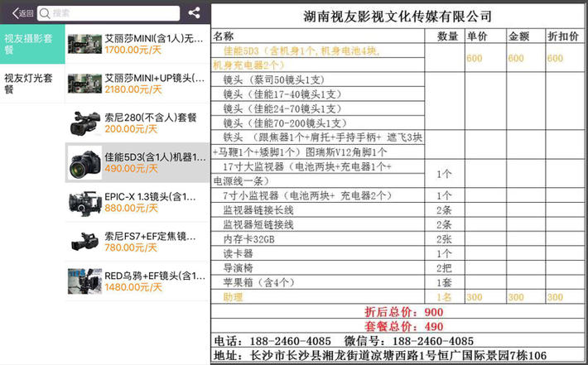This screenshot has width=588, height=365.
Task: Click the 200.00元/天 price label
Action: 131,129
